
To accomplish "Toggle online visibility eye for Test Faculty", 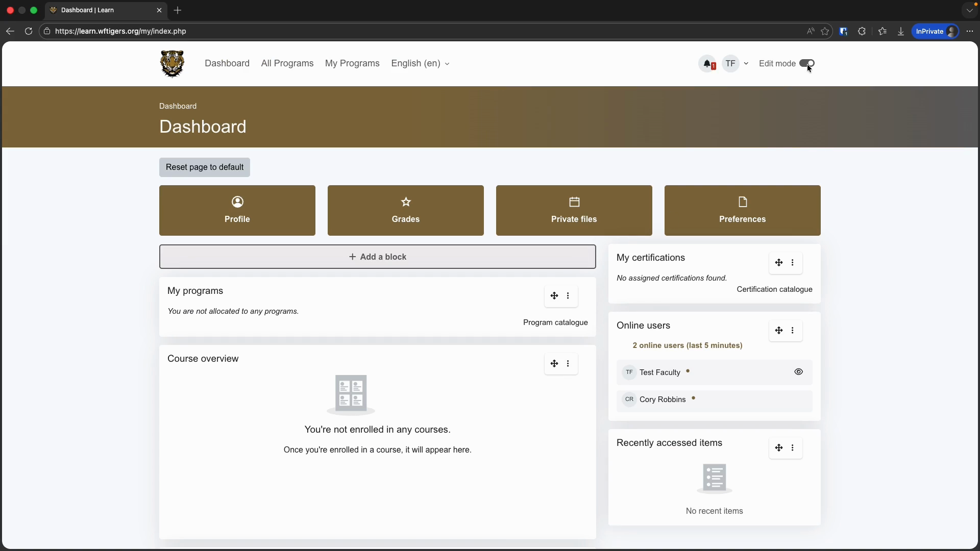I will (x=799, y=372).
